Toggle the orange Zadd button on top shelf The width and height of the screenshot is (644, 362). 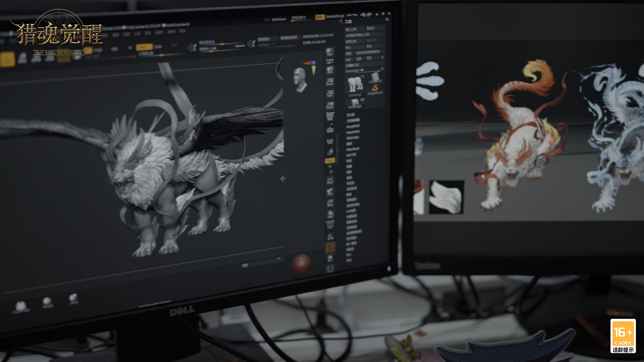(144, 47)
